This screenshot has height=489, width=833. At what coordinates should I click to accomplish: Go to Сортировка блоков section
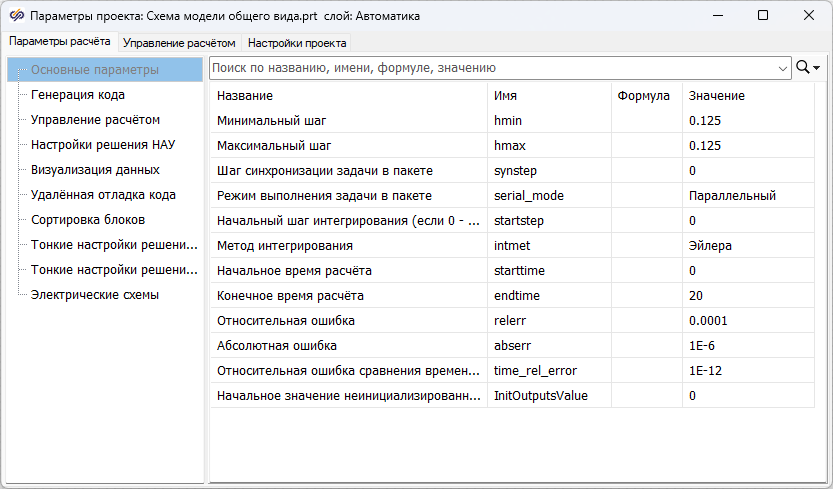tap(88, 220)
